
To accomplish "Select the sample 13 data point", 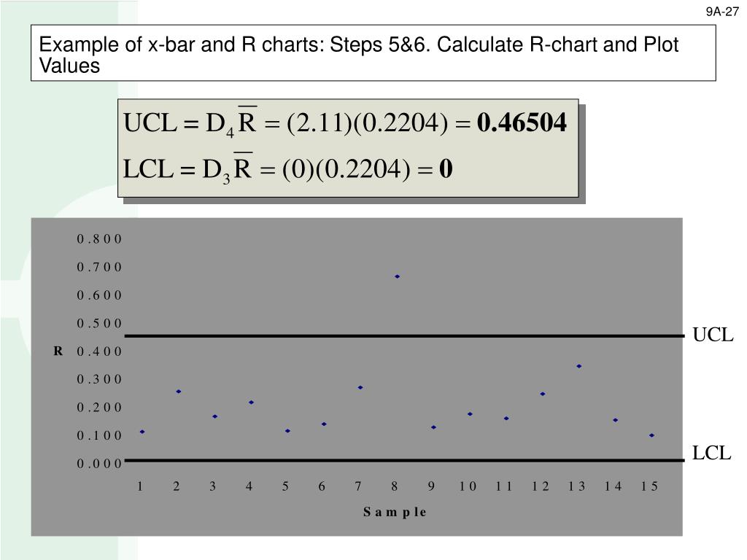I will coord(578,366).
